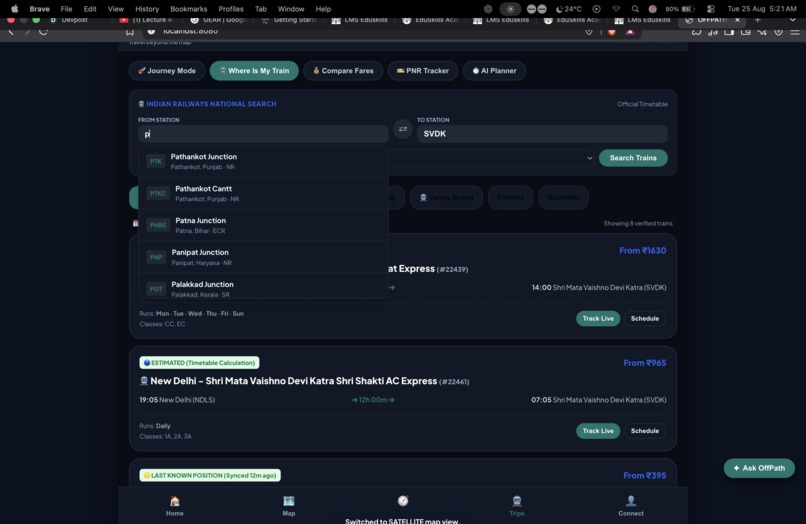Open the Apple menu
Image resolution: width=806 pixels, height=524 pixels.
(x=14, y=9)
